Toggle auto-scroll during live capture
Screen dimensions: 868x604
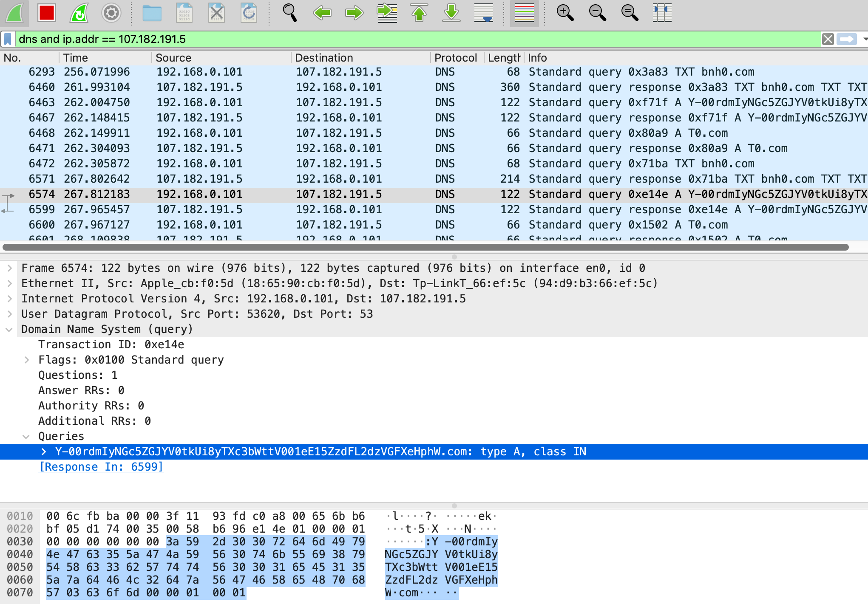[484, 13]
